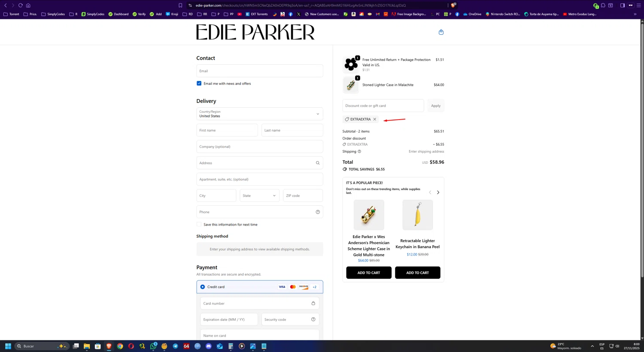The image size is (644, 352).
Task: Click the shipping info question mark icon
Action: (359, 151)
